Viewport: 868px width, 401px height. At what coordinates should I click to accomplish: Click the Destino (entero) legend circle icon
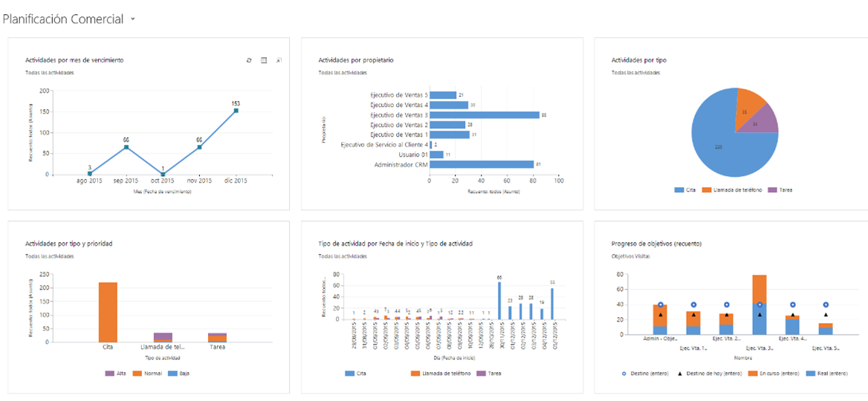[626, 374]
